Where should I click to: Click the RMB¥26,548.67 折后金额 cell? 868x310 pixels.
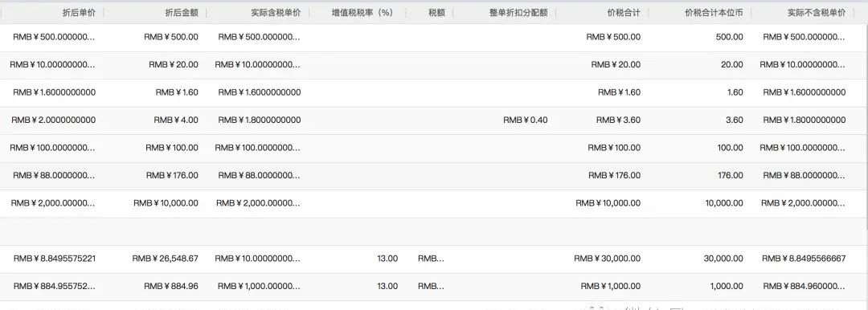[x=165, y=259]
